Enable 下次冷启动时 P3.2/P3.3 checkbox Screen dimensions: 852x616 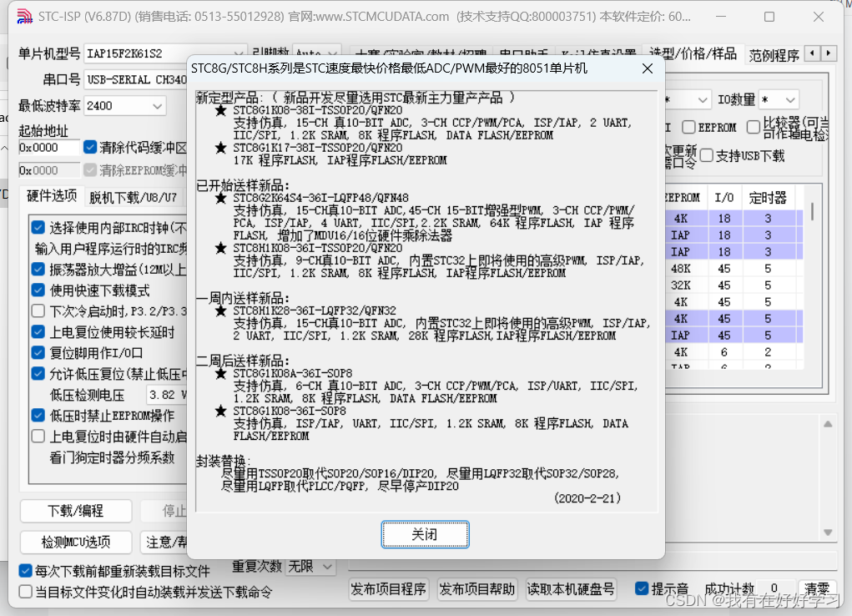point(38,311)
